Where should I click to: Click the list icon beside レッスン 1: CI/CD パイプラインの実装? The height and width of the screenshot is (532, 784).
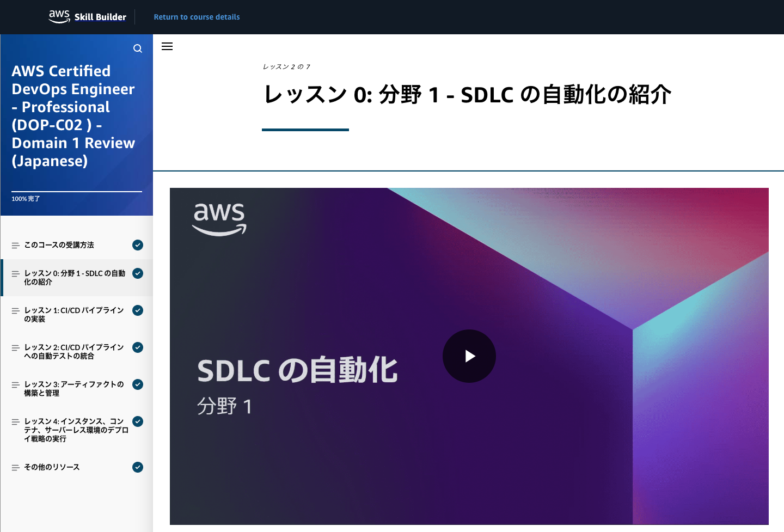pyautogui.click(x=15, y=310)
